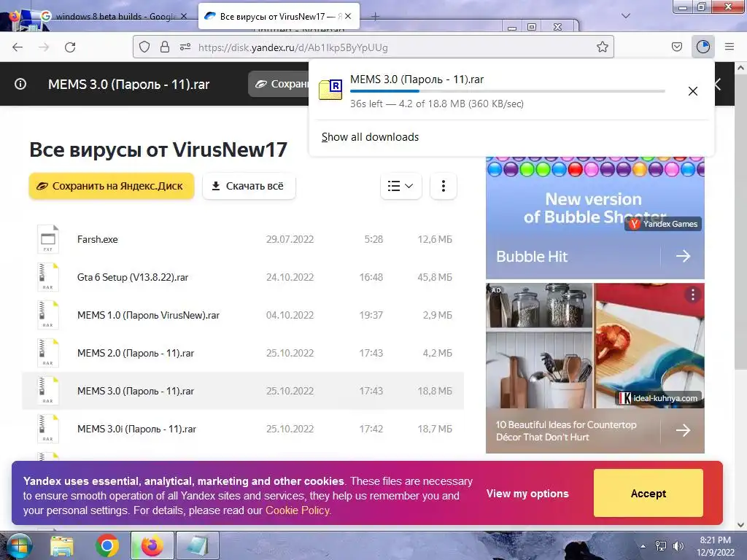Accept Yandex cookies
The height and width of the screenshot is (560, 747).
(649, 494)
